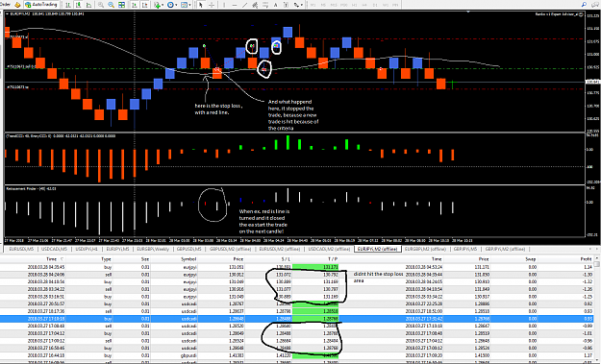
Task: Set timeframe to M15
Action: [335, 5]
